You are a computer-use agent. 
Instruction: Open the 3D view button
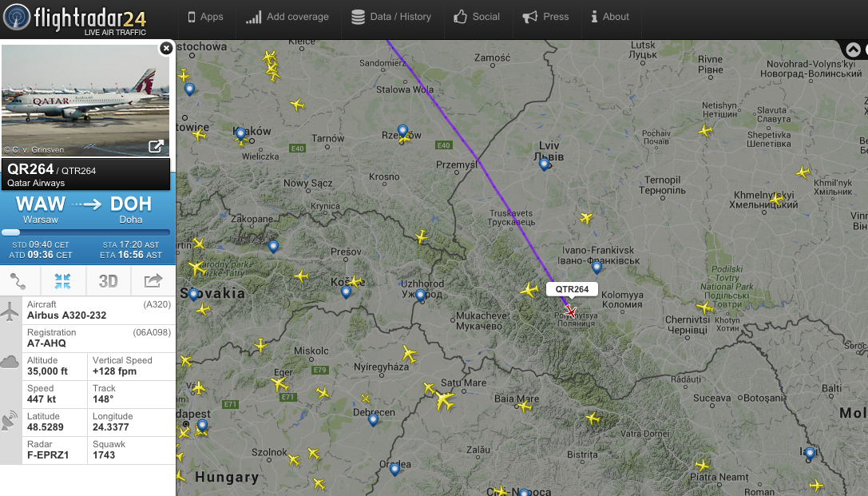[108, 281]
